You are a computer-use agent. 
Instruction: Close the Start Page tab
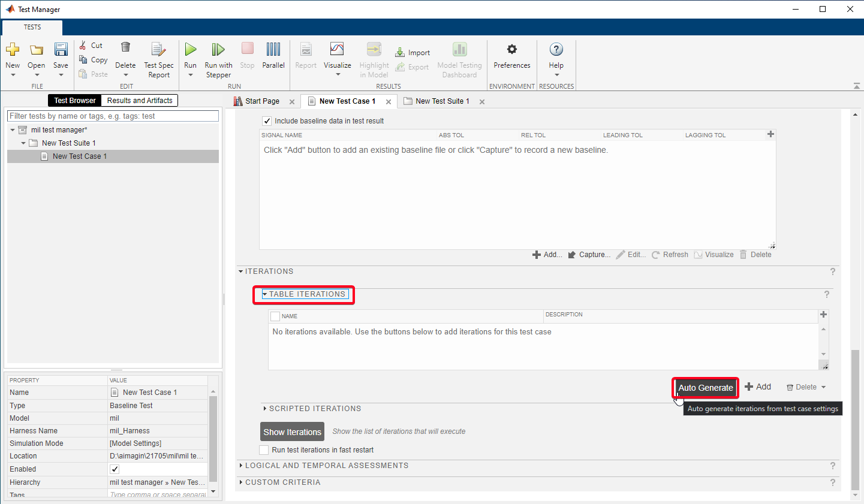click(x=292, y=102)
